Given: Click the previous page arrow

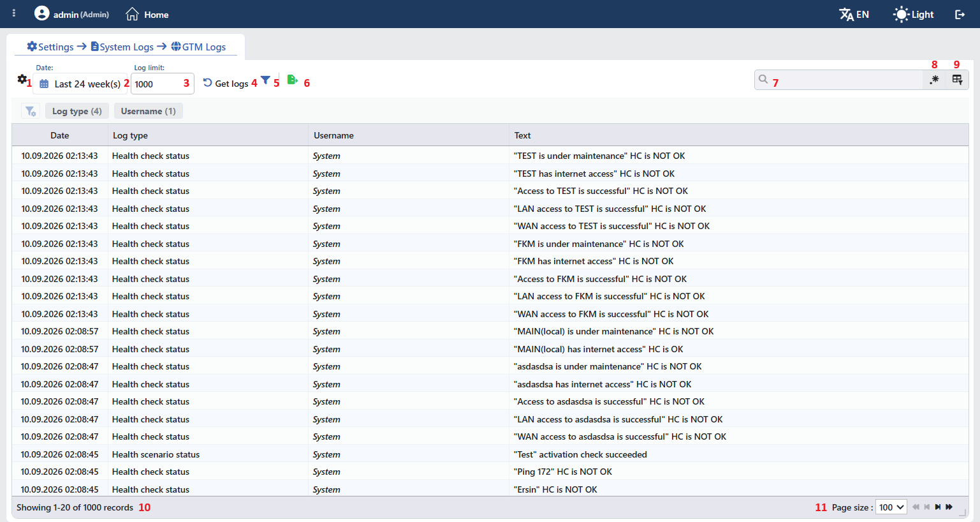Looking at the screenshot, I should pyautogui.click(x=927, y=507).
